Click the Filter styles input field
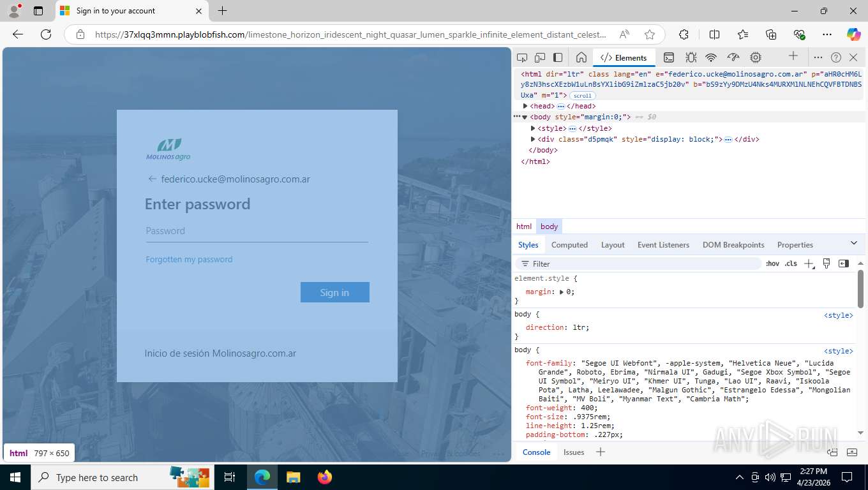The height and width of the screenshot is (490, 868). (x=638, y=264)
